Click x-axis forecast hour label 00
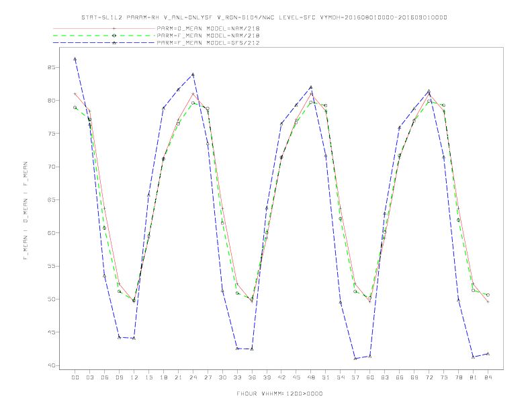 (x=75, y=377)
